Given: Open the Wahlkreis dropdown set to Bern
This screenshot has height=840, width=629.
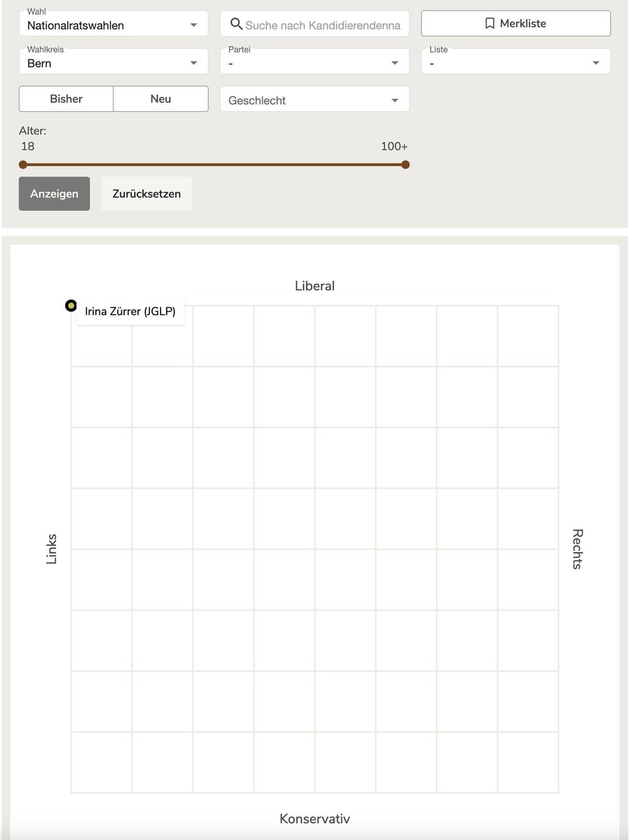Looking at the screenshot, I should click(113, 61).
